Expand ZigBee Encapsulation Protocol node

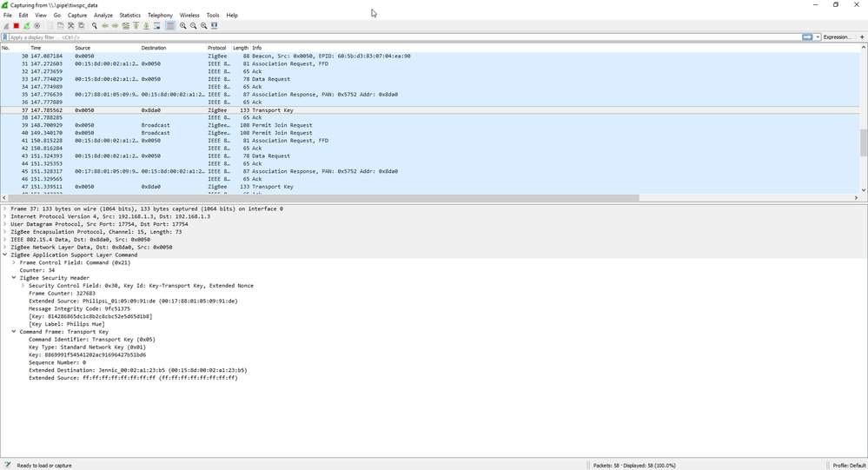[x=5, y=233]
